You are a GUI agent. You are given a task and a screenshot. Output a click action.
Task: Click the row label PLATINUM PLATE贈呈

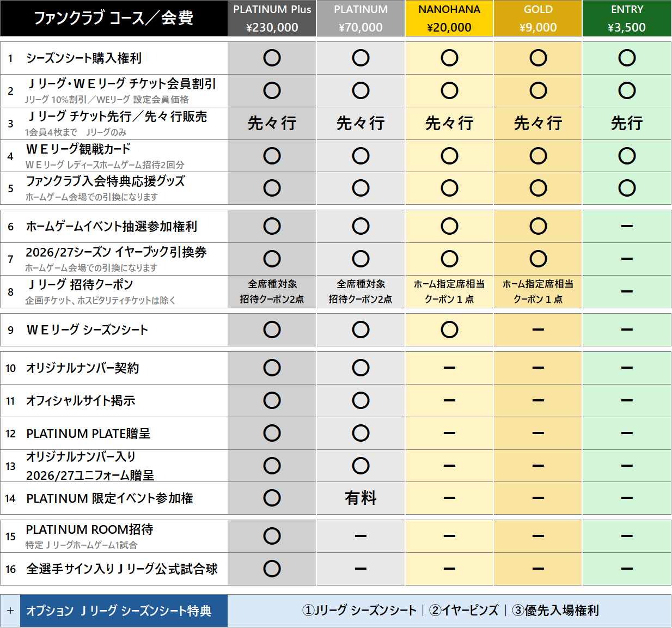88,434
